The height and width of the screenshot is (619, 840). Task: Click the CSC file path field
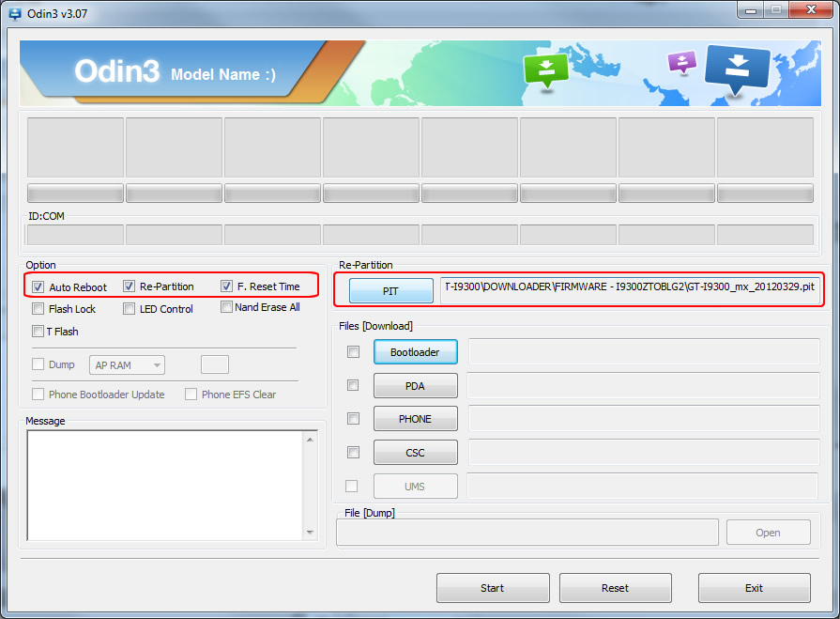coord(644,452)
